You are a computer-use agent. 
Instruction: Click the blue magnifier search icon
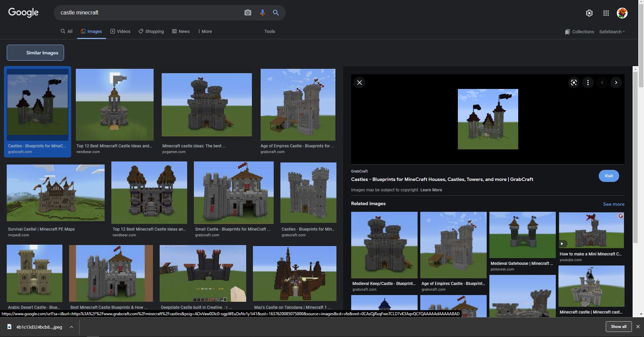276,13
